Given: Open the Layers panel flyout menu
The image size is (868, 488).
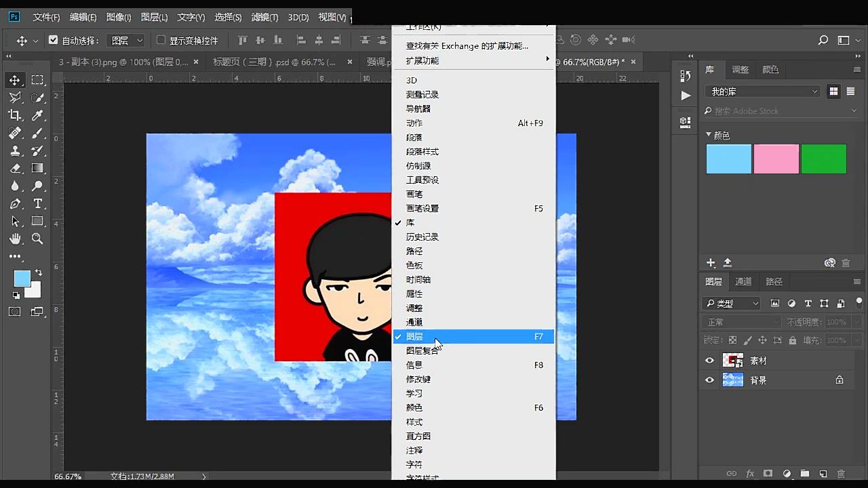Looking at the screenshot, I should 857,281.
